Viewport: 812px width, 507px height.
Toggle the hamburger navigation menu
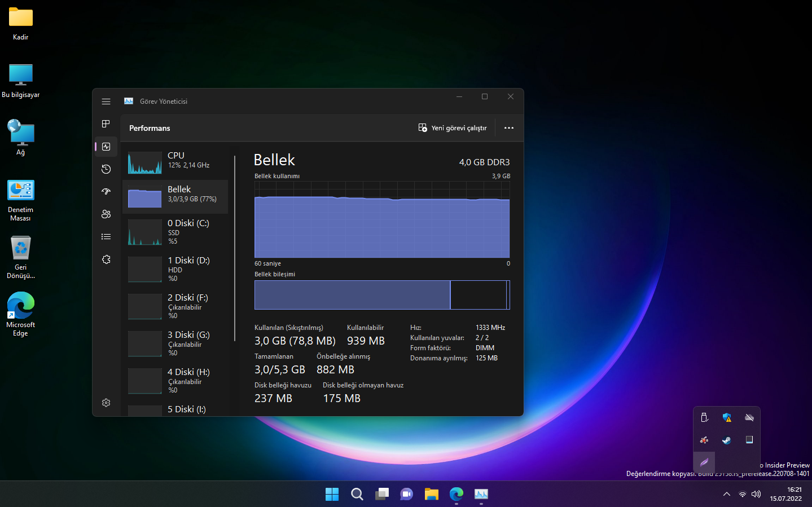106,102
